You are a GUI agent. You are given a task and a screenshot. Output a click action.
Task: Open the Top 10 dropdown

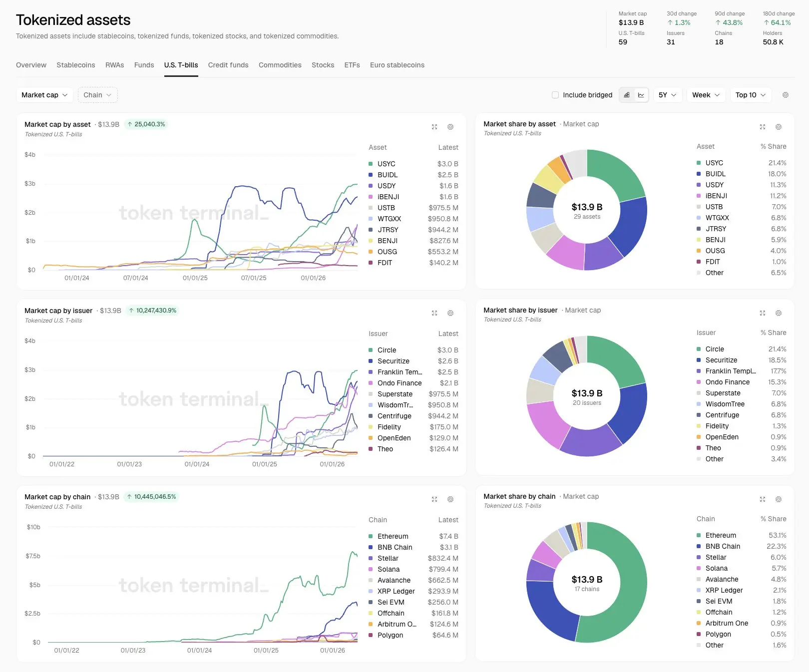(x=751, y=95)
